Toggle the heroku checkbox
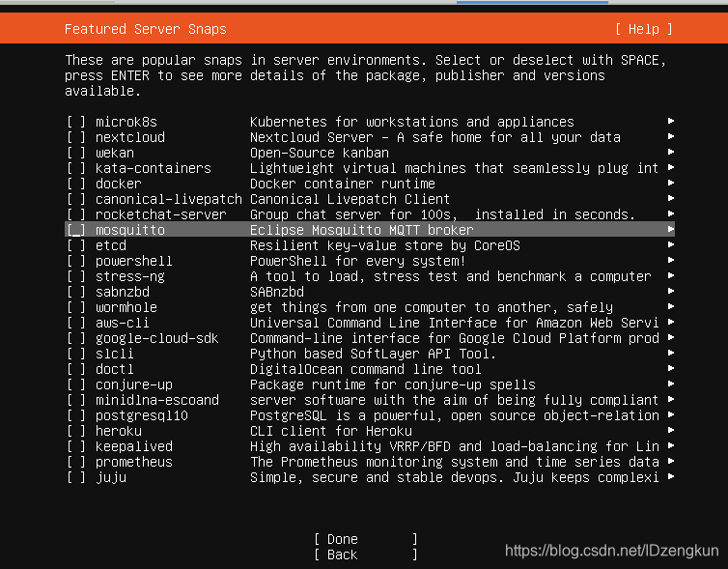This screenshot has width=728, height=569. [x=76, y=431]
